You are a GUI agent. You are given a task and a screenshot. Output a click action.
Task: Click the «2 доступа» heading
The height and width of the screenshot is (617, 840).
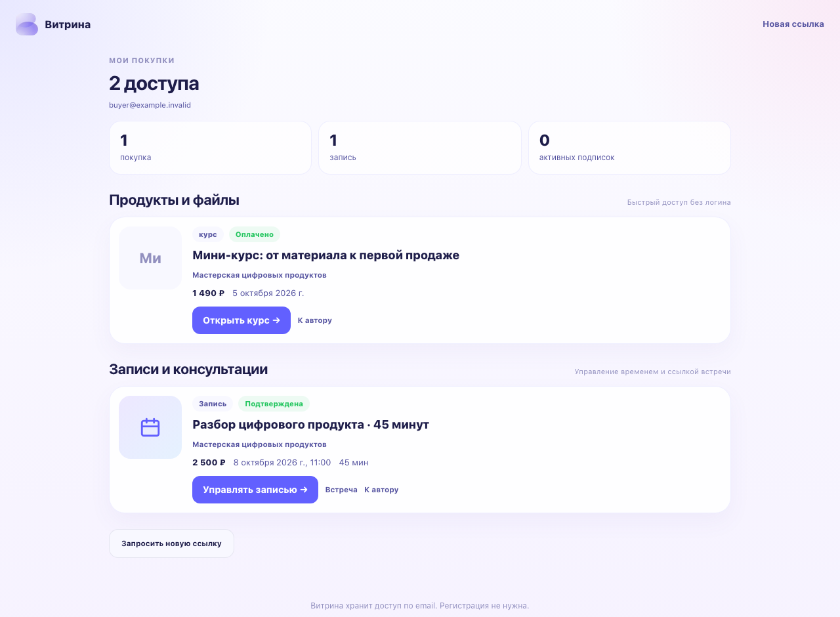154,83
